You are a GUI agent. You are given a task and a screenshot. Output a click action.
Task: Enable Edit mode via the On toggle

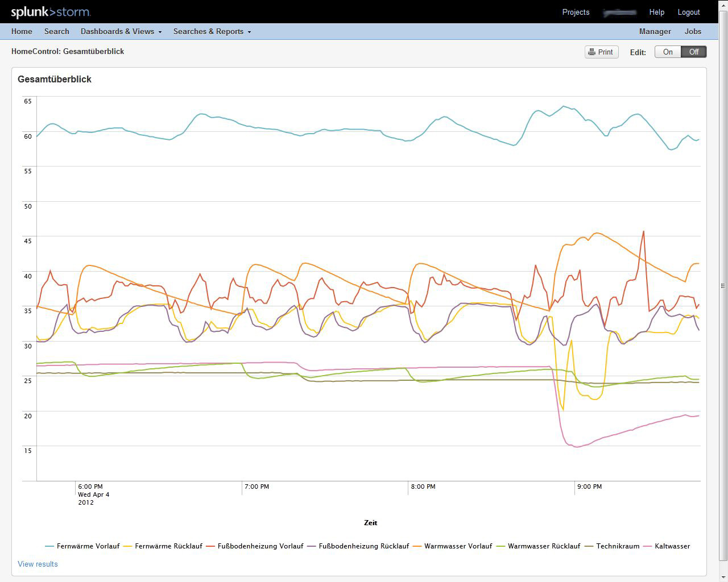tap(668, 52)
